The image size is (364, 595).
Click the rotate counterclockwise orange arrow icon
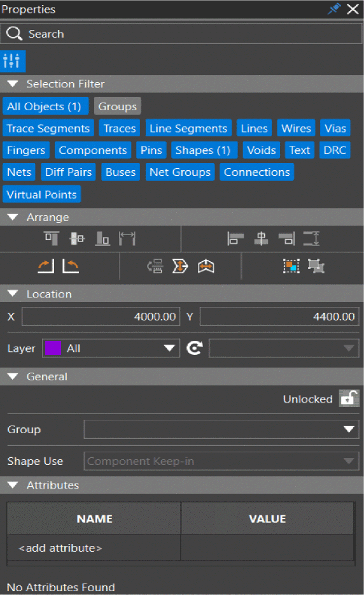click(71, 266)
